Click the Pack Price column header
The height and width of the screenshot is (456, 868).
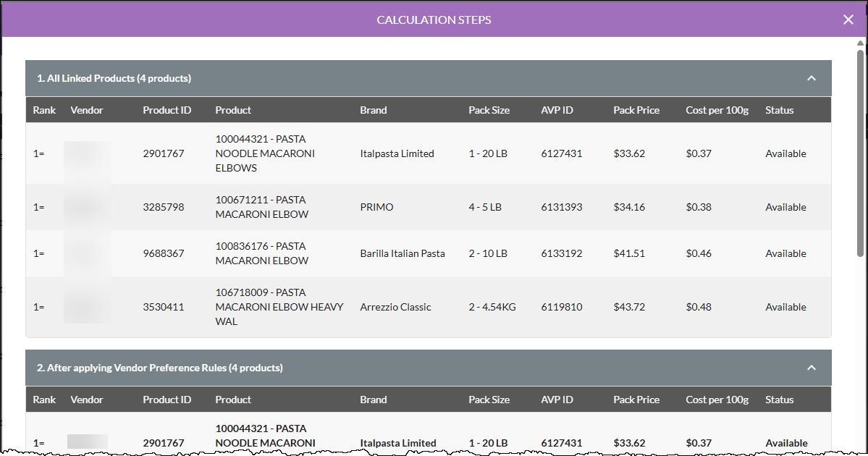point(636,110)
